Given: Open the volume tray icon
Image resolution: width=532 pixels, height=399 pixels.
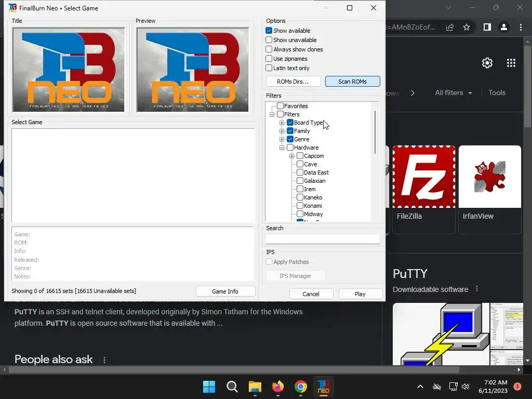Looking at the screenshot, I should click(x=465, y=387).
